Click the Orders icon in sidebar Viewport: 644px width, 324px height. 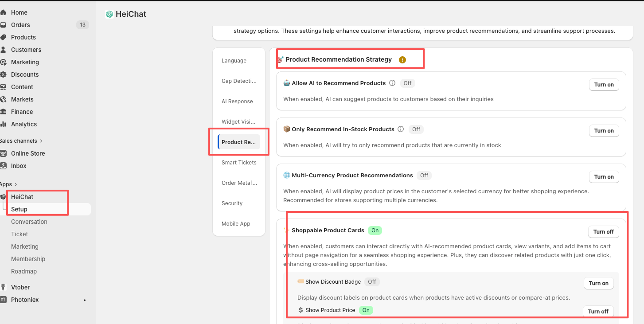click(3, 25)
